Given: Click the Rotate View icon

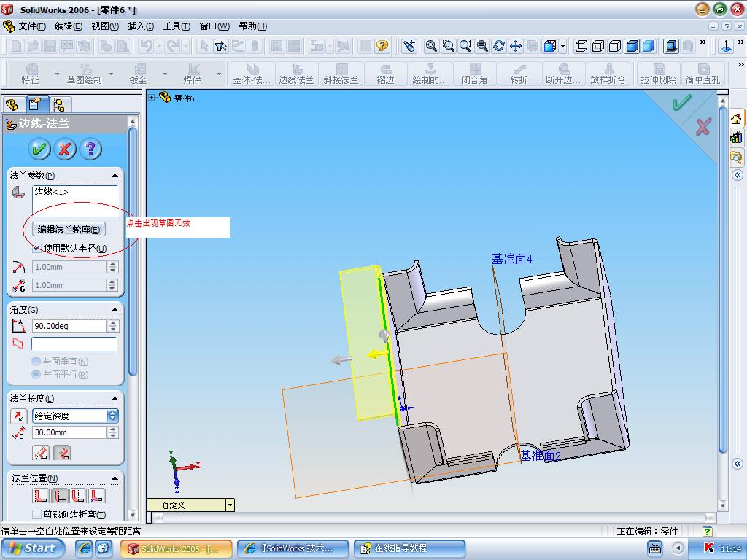Looking at the screenshot, I should (499, 46).
